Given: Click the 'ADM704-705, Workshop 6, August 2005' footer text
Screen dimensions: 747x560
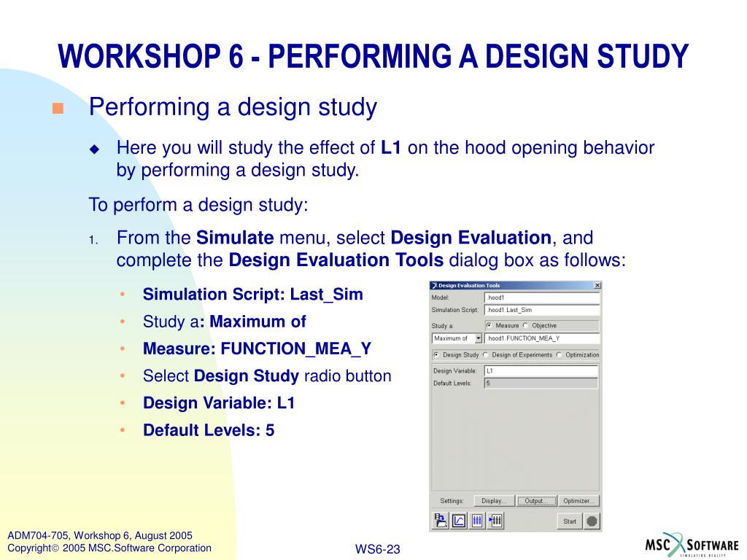Looking at the screenshot, I should 100,536.
